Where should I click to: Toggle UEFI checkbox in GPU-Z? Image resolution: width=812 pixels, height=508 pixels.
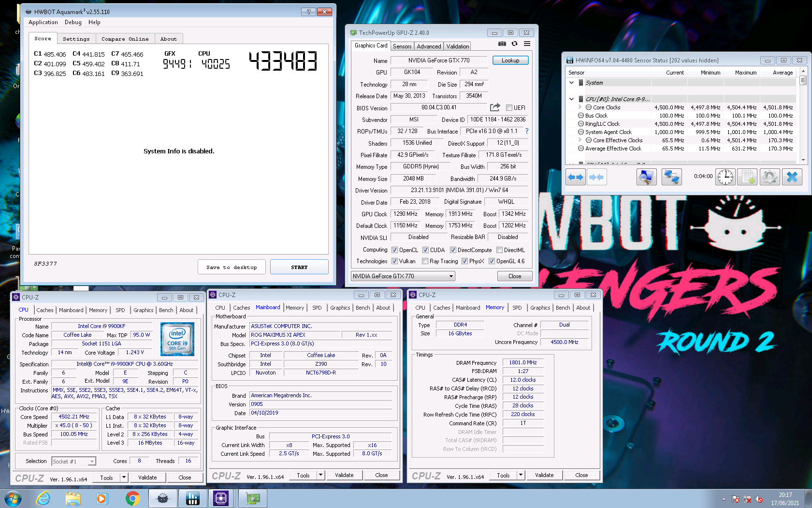[509, 108]
